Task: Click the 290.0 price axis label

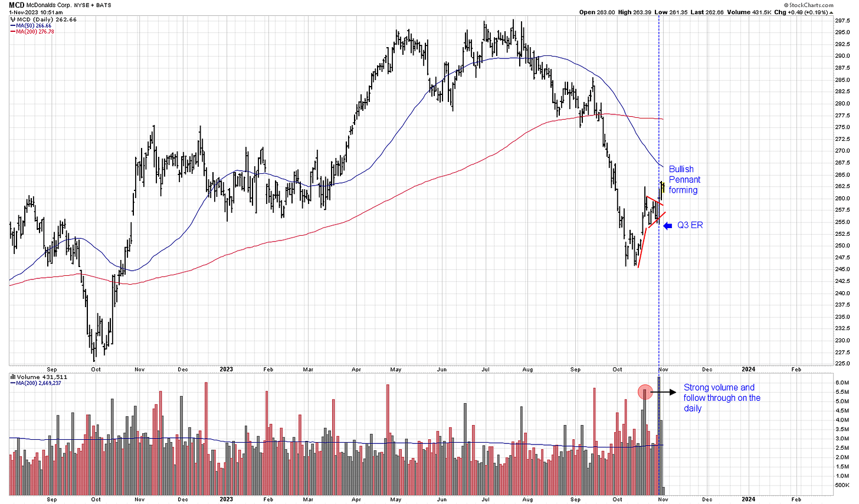Action: (842, 56)
